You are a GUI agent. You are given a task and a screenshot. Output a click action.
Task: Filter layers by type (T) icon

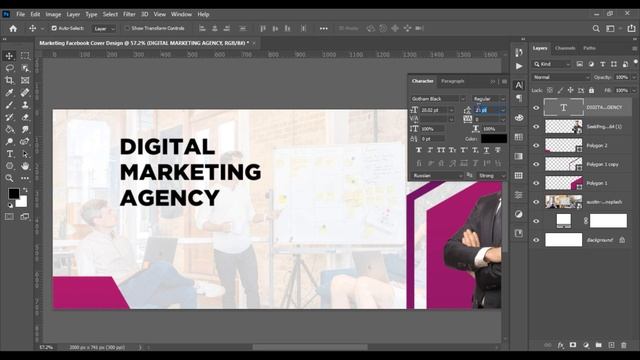click(602, 64)
